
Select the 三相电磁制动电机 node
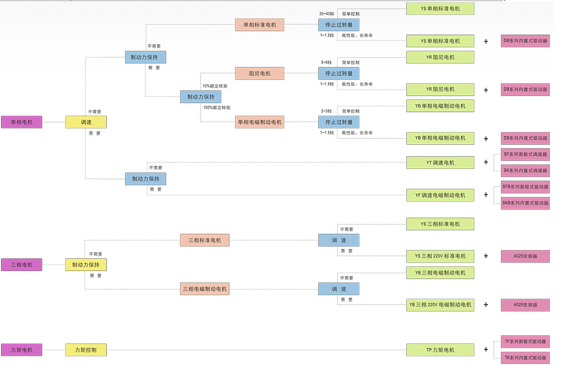tap(205, 289)
